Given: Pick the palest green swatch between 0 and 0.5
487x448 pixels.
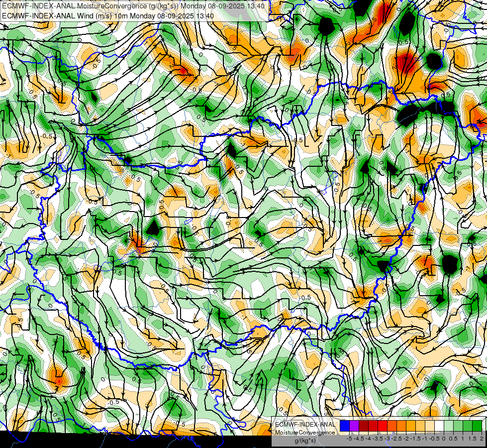Looking at the screenshot, I should [449, 426].
